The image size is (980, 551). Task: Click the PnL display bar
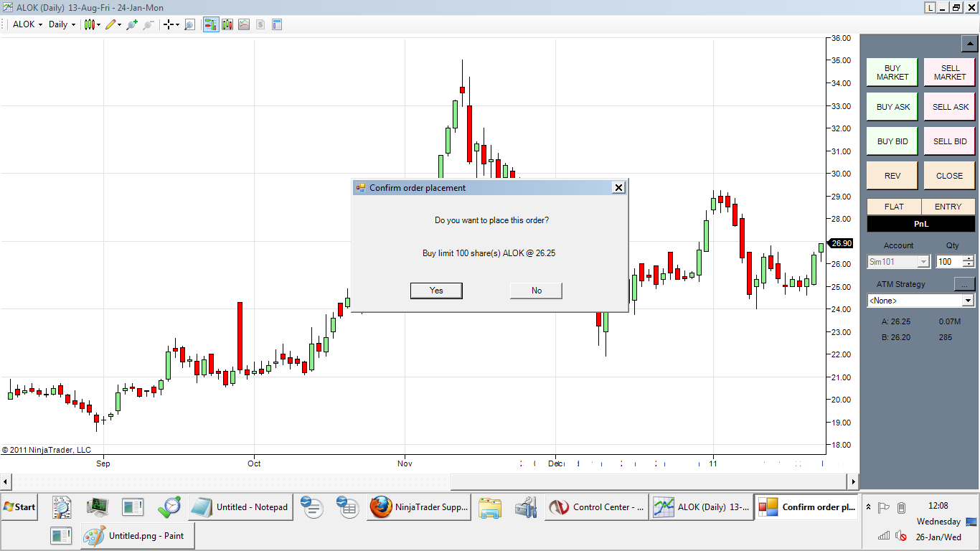click(921, 224)
